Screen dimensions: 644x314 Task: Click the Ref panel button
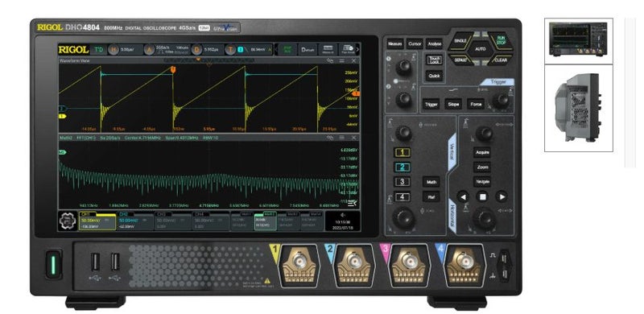[x=431, y=197]
